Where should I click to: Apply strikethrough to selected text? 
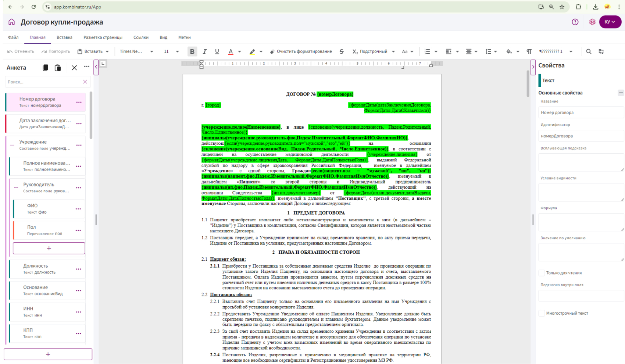(x=342, y=51)
